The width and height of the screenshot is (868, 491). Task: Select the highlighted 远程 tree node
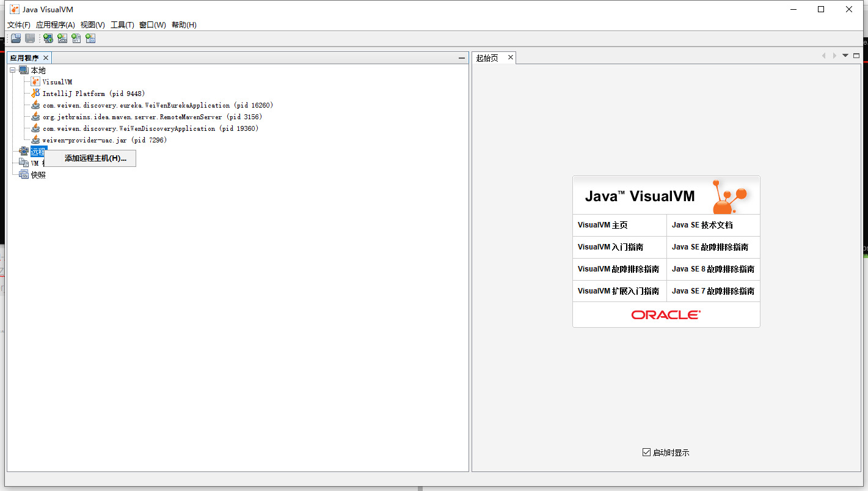[x=38, y=151]
